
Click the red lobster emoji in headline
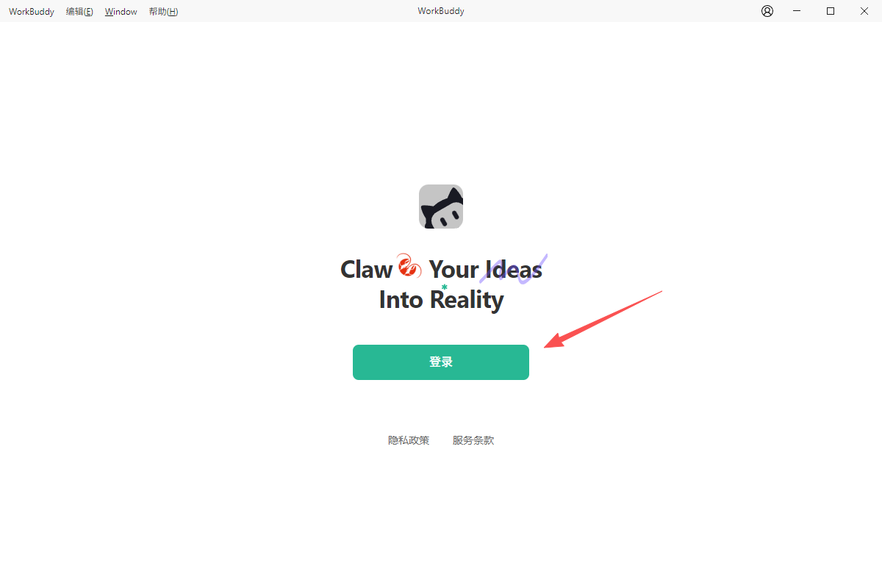point(409,266)
